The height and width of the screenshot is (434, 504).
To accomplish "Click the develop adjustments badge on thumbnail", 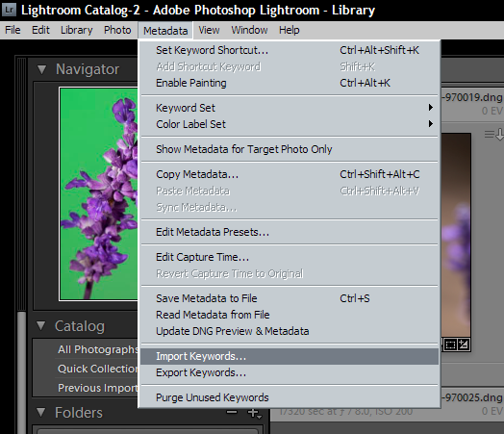I will click(464, 345).
